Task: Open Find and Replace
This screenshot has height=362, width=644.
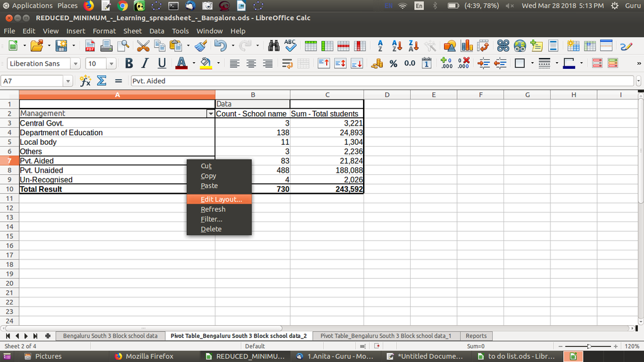Action: 273,45
